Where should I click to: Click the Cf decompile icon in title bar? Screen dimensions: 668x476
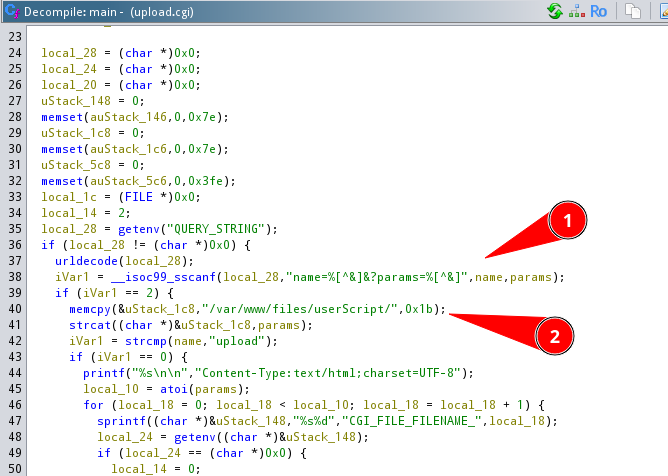point(11,11)
